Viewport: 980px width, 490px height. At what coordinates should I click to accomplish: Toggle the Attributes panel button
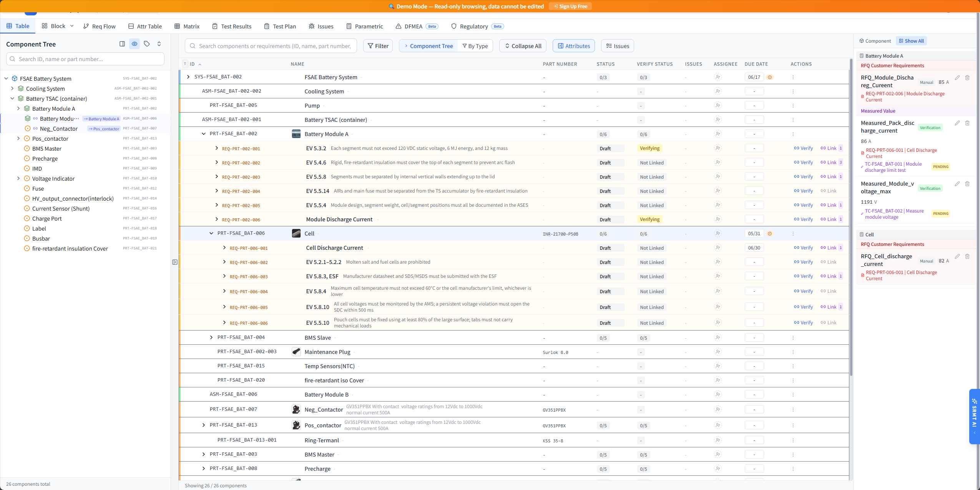coord(573,46)
